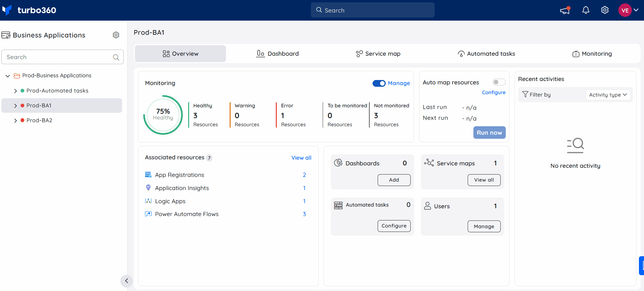Click the Service maps tile icon
Viewport: 644px width, 291px height.
[429, 163]
